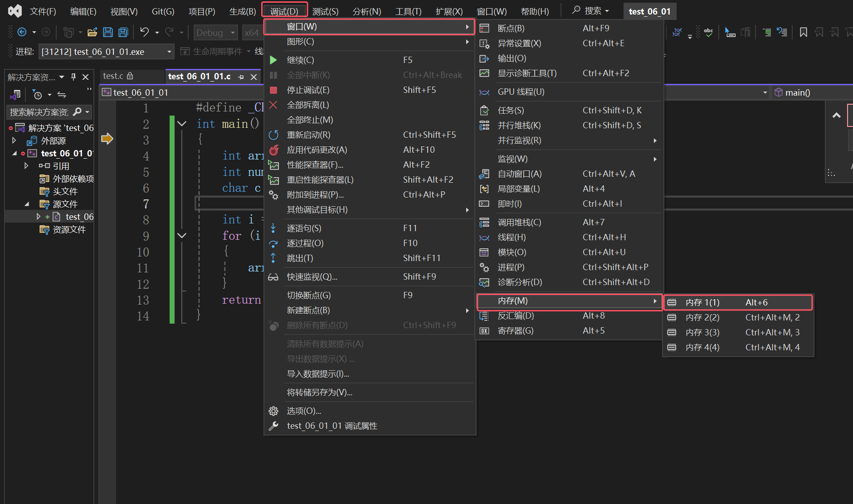Image resolution: width=853 pixels, height=504 pixels.
Task: Collapse the main() function code block
Action: pos(182,124)
